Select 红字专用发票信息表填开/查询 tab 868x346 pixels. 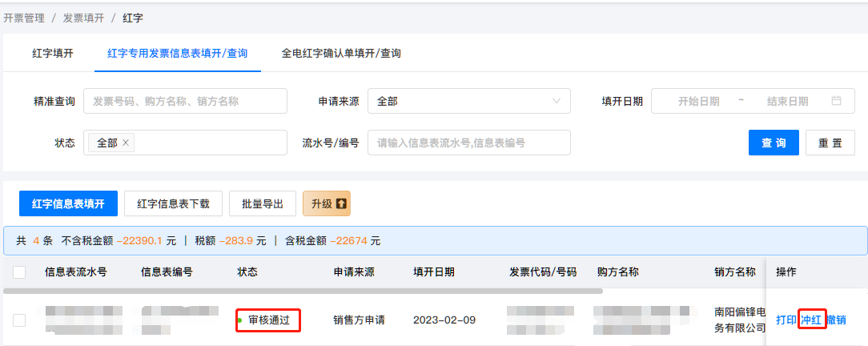177,53
